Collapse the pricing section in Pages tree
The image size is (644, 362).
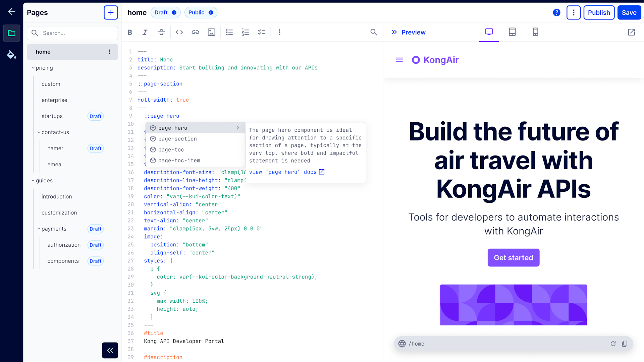coord(33,68)
